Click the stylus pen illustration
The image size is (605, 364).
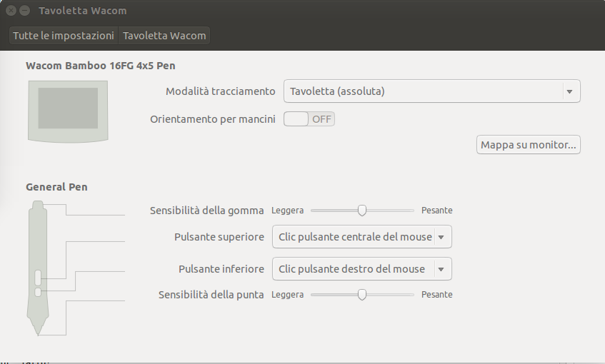coord(38,268)
